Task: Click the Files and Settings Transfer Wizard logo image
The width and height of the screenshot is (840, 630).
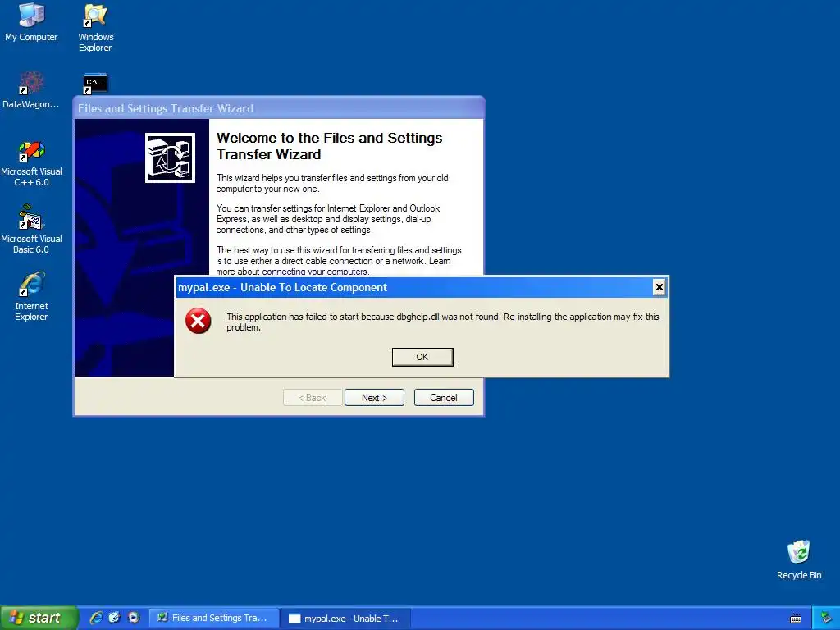Action: point(170,158)
